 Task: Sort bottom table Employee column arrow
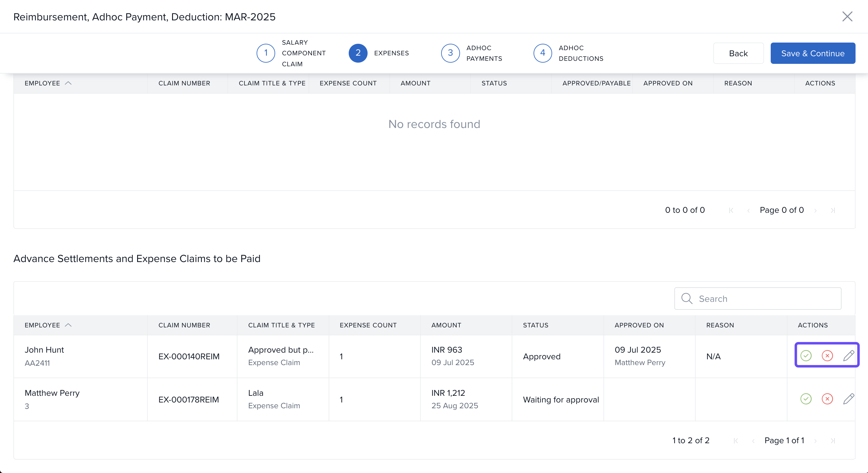point(68,325)
